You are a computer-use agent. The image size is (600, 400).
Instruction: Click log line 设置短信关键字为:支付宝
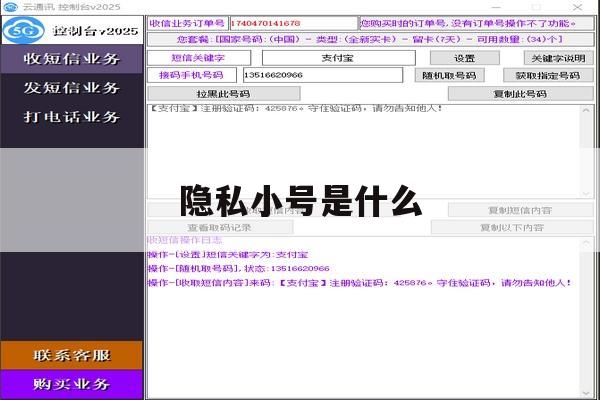click(228, 255)
